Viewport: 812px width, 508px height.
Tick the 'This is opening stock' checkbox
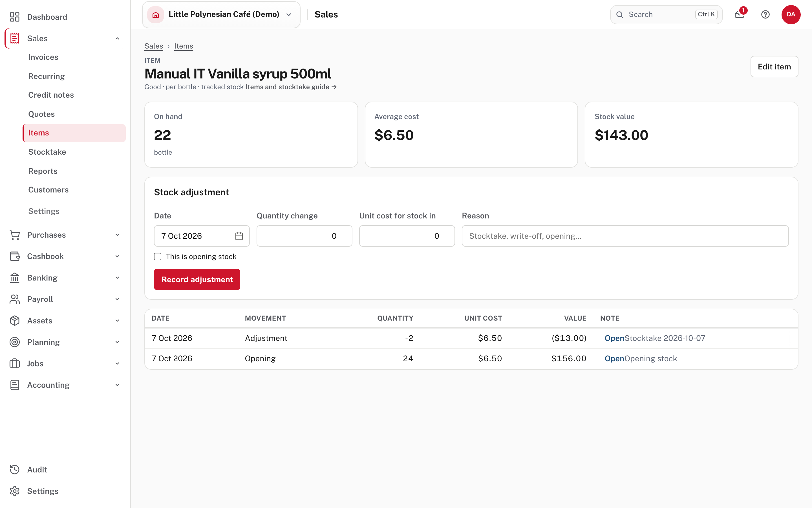pos(158,257)
